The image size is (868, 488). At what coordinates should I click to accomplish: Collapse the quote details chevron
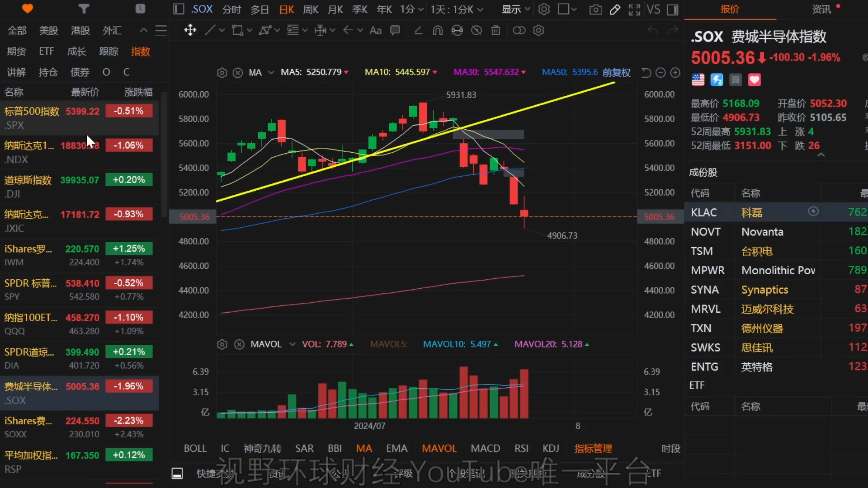coord(821,155)
